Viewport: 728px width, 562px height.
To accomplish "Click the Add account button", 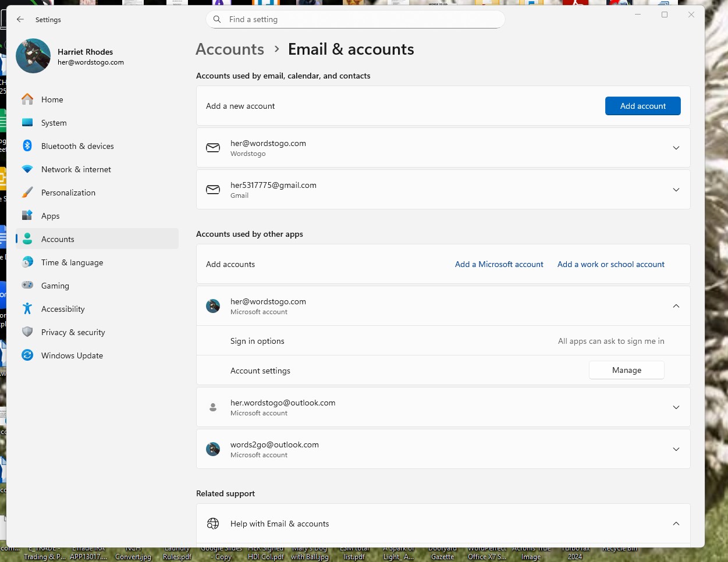I will tap(643, 106).
